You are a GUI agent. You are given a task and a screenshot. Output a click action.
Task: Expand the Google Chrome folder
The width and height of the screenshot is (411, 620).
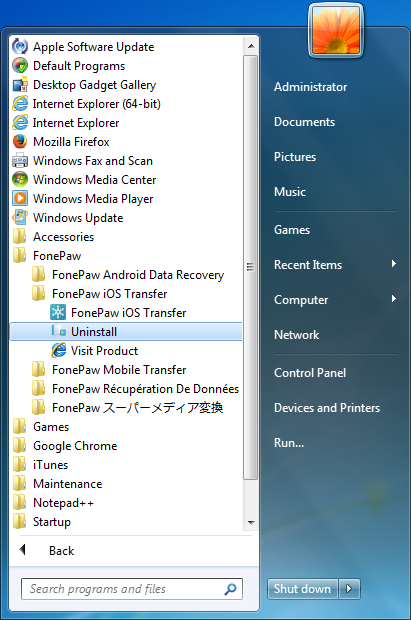65,446
